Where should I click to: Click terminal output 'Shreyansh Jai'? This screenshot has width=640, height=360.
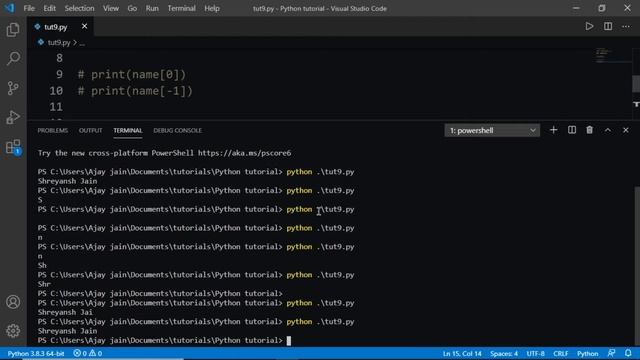[65, 312]
